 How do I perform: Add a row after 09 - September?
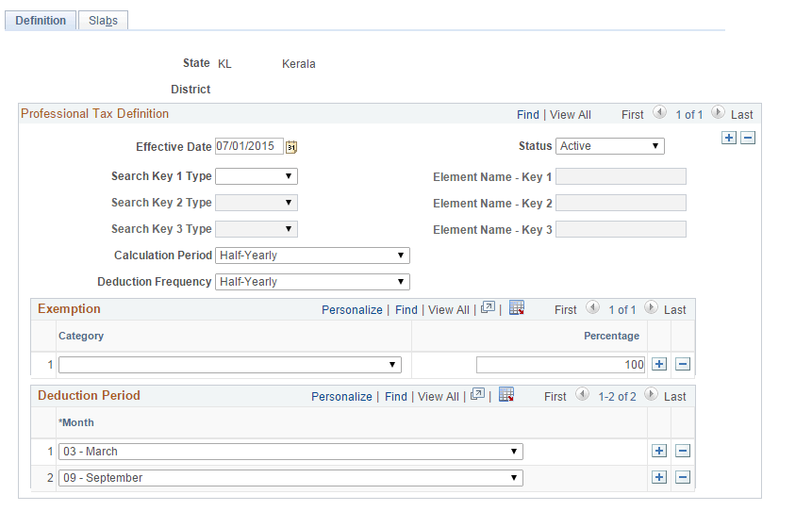658,477
